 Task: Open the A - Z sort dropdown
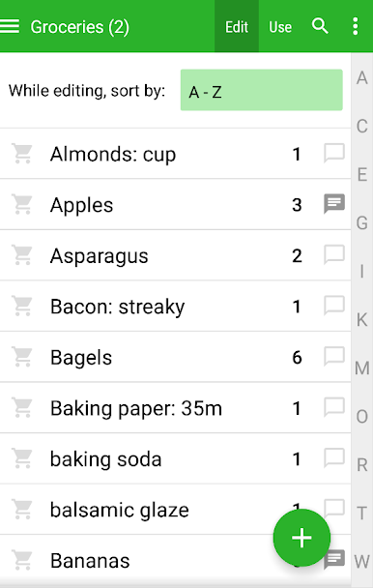tap(261, 90)
